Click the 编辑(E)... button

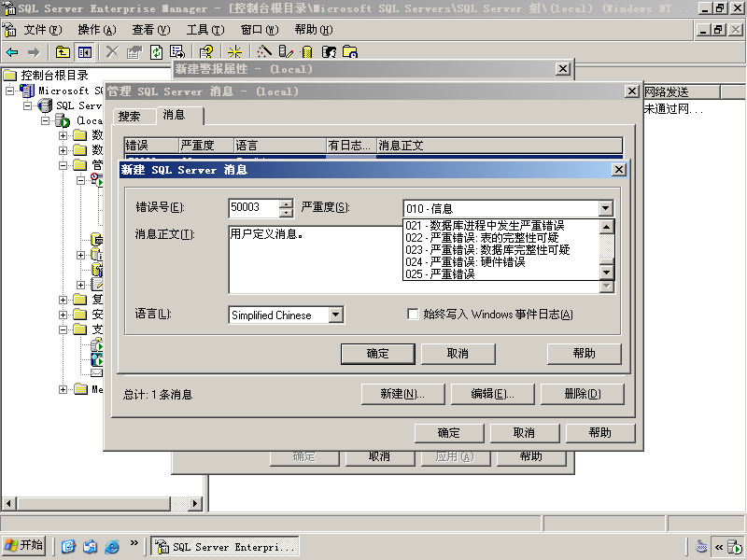pos(492,394)
